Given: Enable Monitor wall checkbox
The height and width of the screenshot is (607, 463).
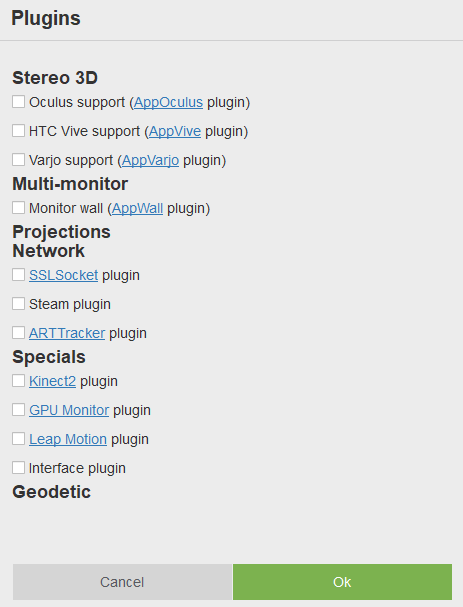Looking at the screenshot, I should coord(18,208).
